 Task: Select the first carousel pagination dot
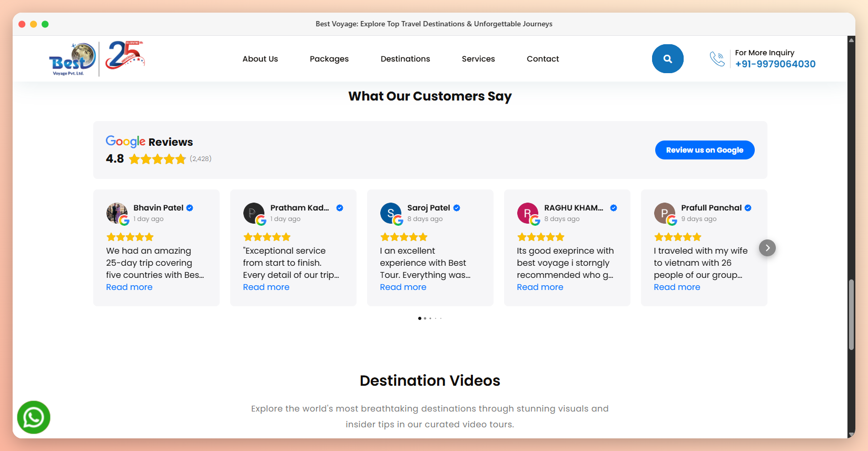pyautogui.click(x=420, y=318)
